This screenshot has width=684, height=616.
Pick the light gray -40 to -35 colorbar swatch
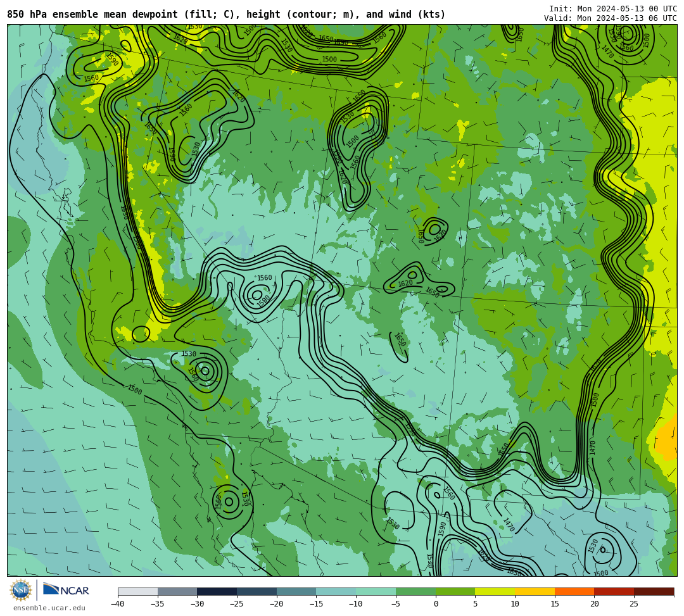[138, 591]
